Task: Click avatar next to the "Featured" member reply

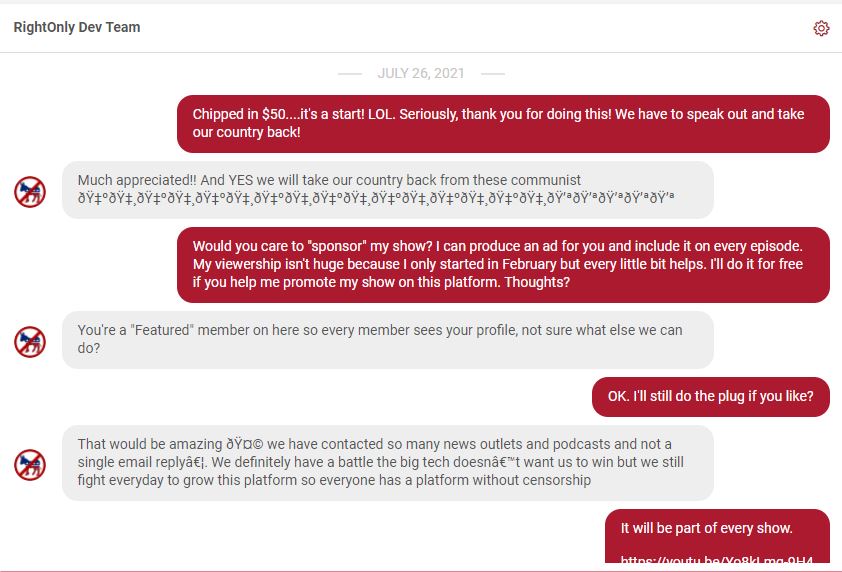Action: coord(30,341)
